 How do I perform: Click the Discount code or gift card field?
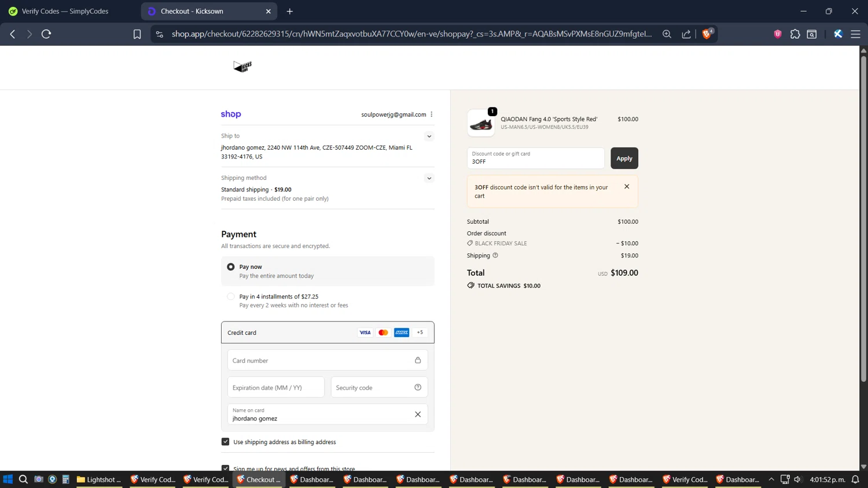click(536, 158)
